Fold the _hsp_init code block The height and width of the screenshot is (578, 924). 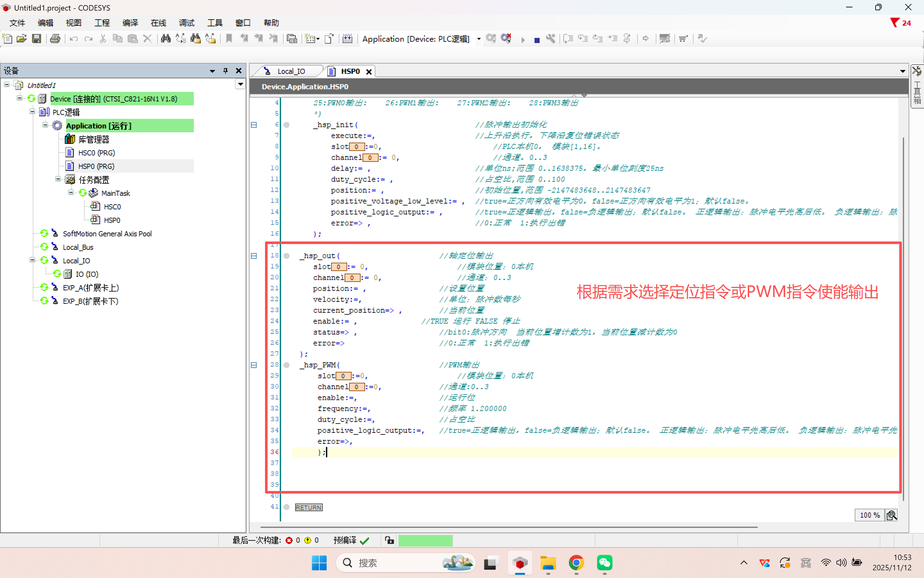pyautogui.click(x=254, y=125)
